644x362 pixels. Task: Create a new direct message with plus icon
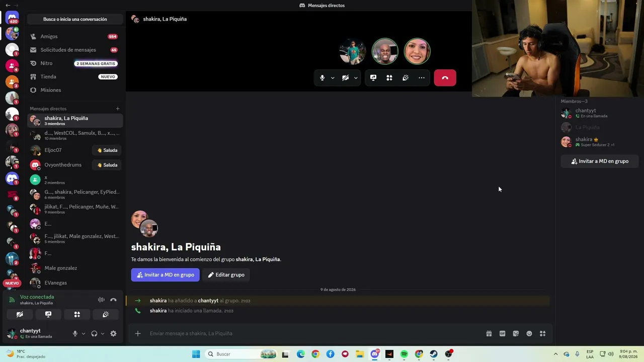(x=118, y=109)
